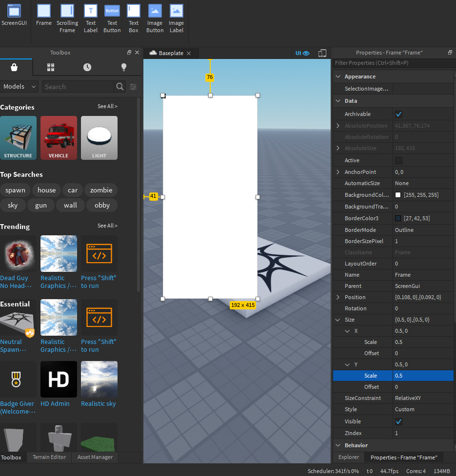
Task: Expand the AbsolutePosition property
Action: click(x=338, y=126)
